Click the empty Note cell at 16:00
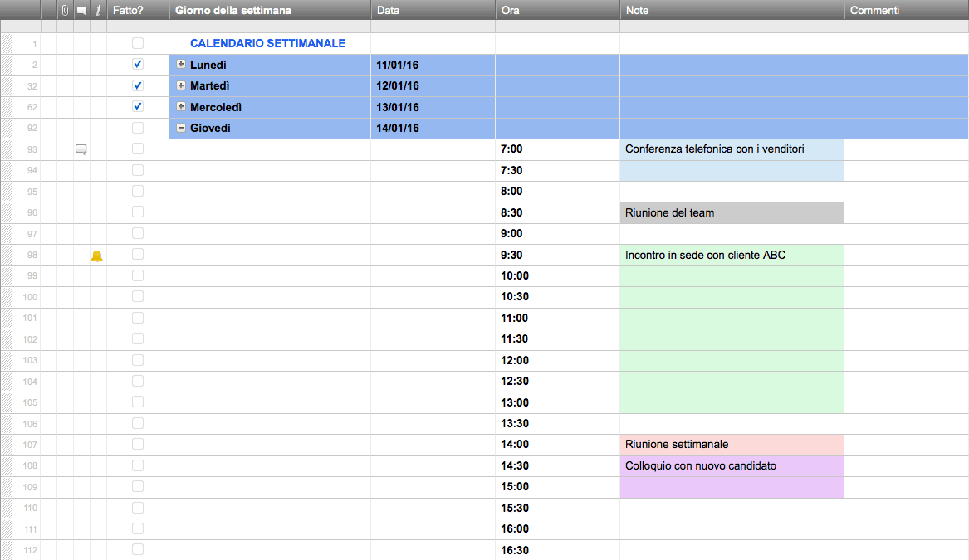The height and width of the screenshot is (560, 969). pos(732,529)
